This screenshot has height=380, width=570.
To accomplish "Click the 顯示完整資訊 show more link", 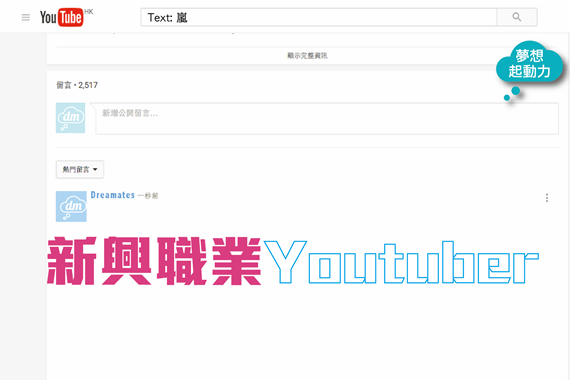I will pyautogui.click(x=307, y=56).
